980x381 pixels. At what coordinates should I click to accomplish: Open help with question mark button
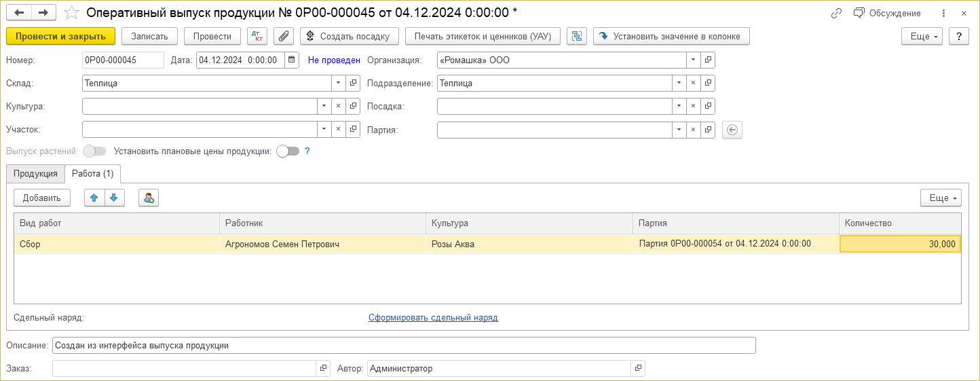coord(958,36)
